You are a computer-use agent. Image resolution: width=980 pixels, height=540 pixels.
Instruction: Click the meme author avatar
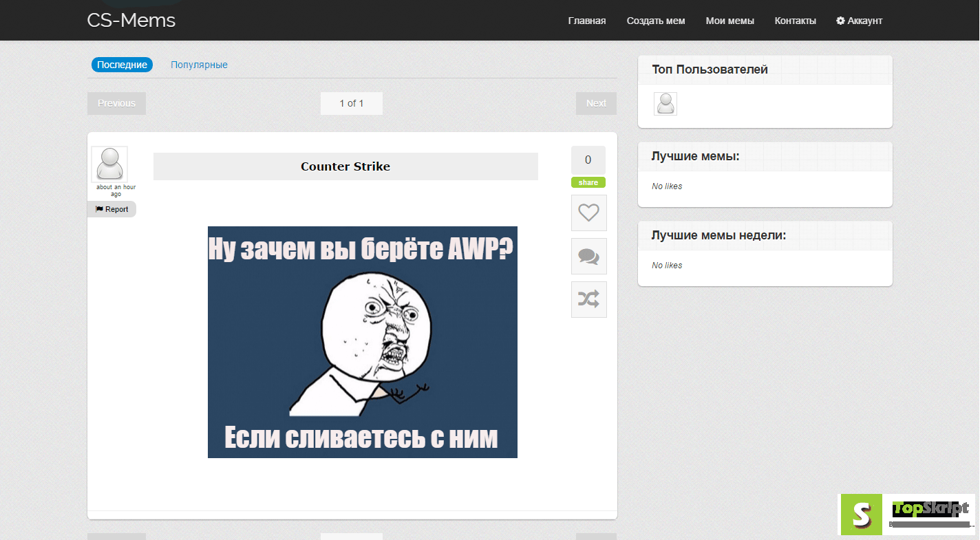tap(109, 164)
